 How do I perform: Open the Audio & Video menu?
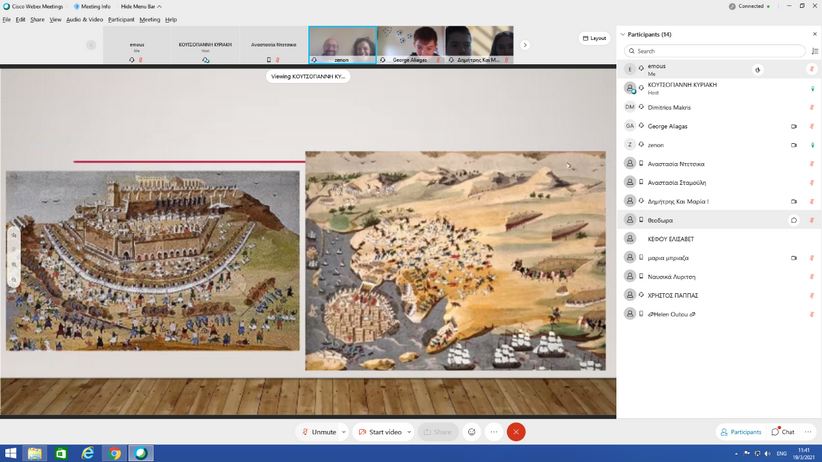click(x=84, y=19)
